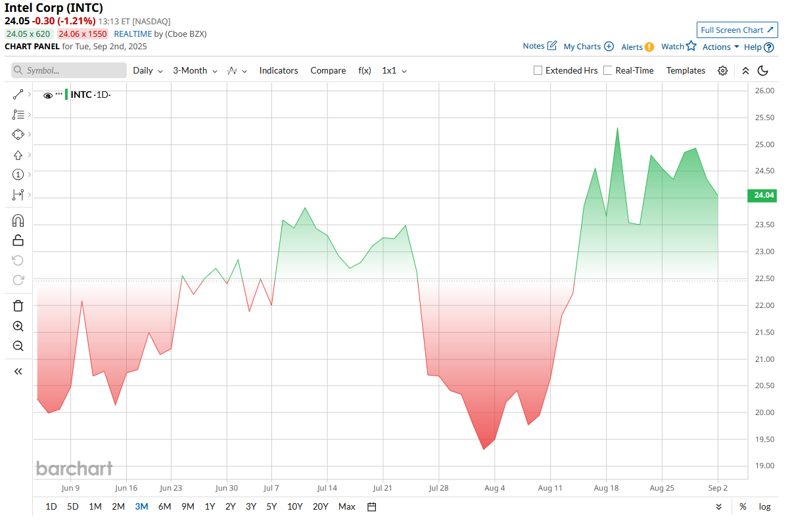Select the Max time range
This screenshot has height=532, width=792.
point(347,506)
